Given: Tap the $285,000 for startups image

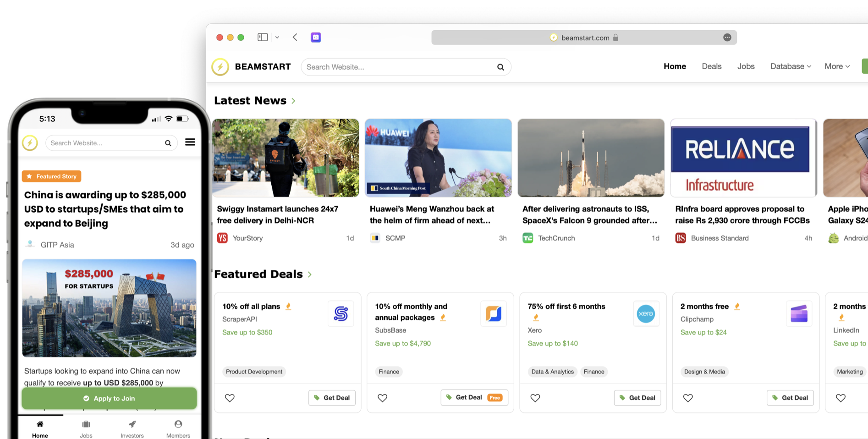Looking at the screenshot, I should point(109,308).
